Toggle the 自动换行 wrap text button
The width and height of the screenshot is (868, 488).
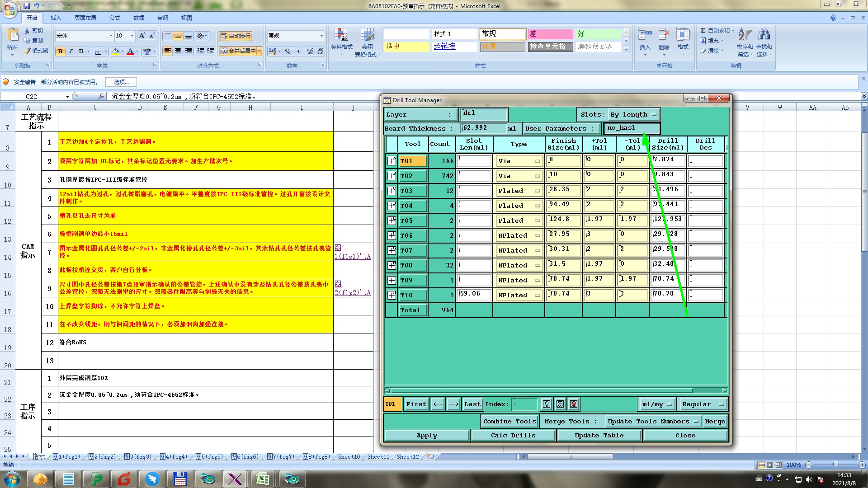pos(235,36)
